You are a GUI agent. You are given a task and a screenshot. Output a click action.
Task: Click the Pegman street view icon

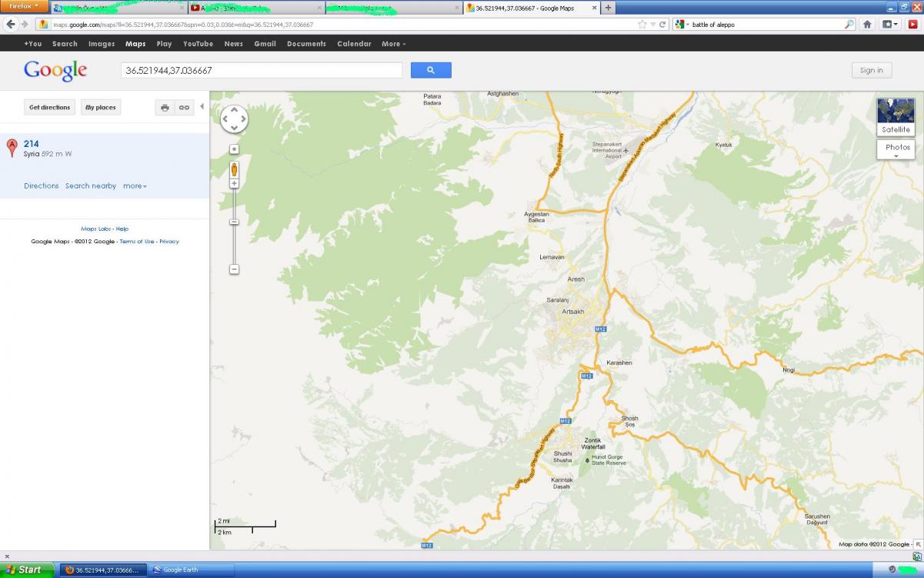pos(234,169)
